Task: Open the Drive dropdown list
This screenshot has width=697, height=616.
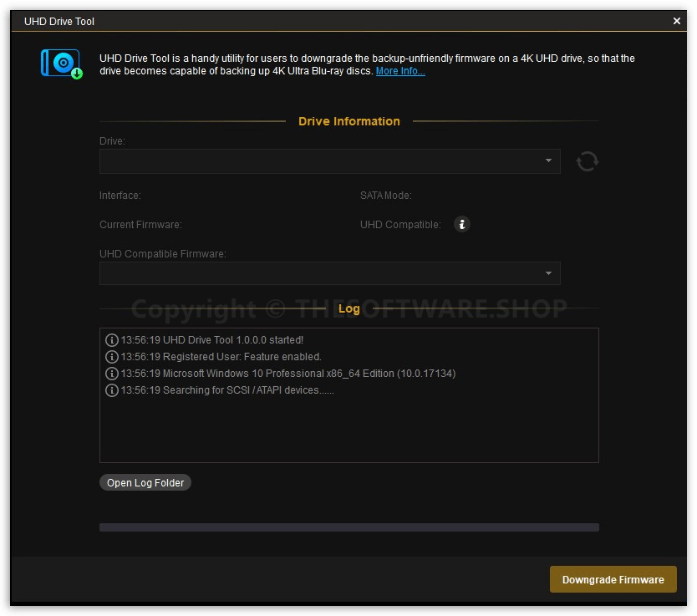Action: [x=330, y=160]
